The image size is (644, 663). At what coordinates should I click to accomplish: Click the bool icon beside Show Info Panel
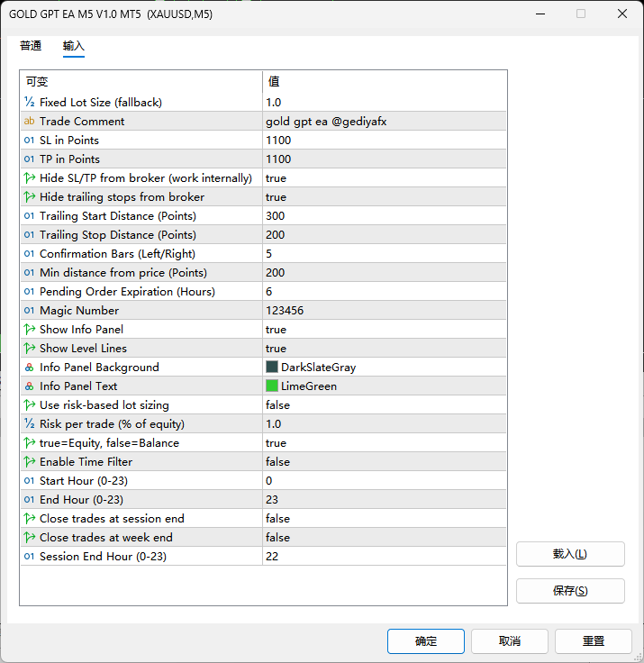click(29, 329)
